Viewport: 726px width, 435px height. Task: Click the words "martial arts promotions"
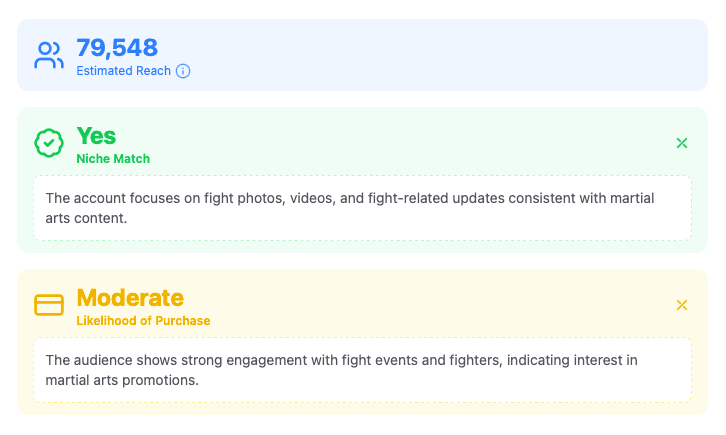122,380
